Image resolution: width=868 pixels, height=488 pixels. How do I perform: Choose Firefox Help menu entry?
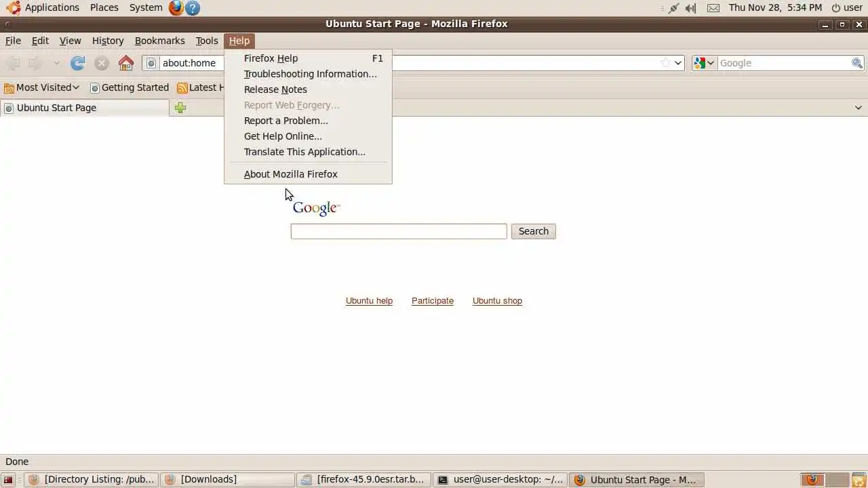308,58
